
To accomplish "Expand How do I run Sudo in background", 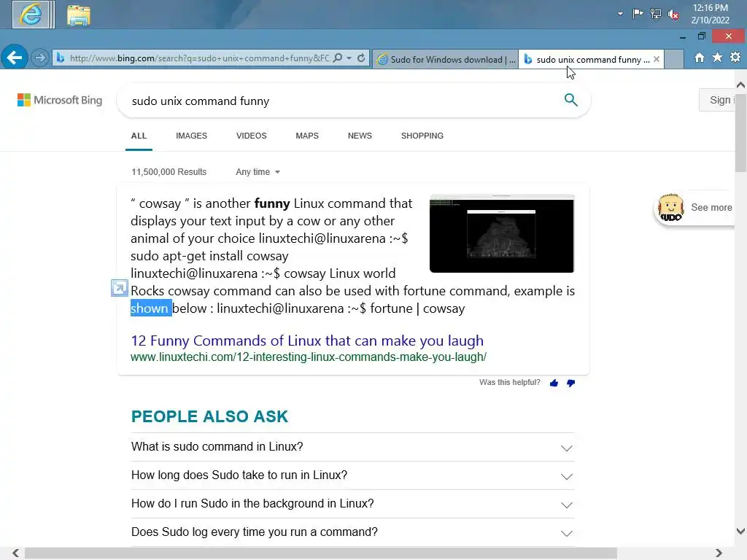I will (352, 504).
